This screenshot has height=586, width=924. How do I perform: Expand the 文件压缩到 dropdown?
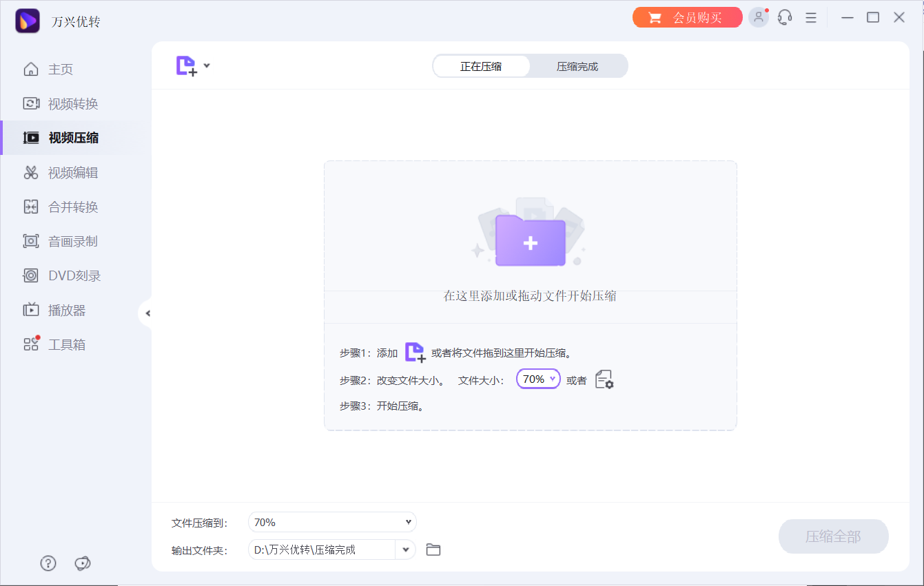pos(332,523)
